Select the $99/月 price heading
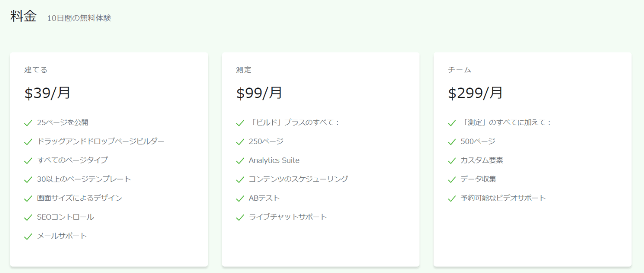The image size is (644, 273). coord(259,93)
